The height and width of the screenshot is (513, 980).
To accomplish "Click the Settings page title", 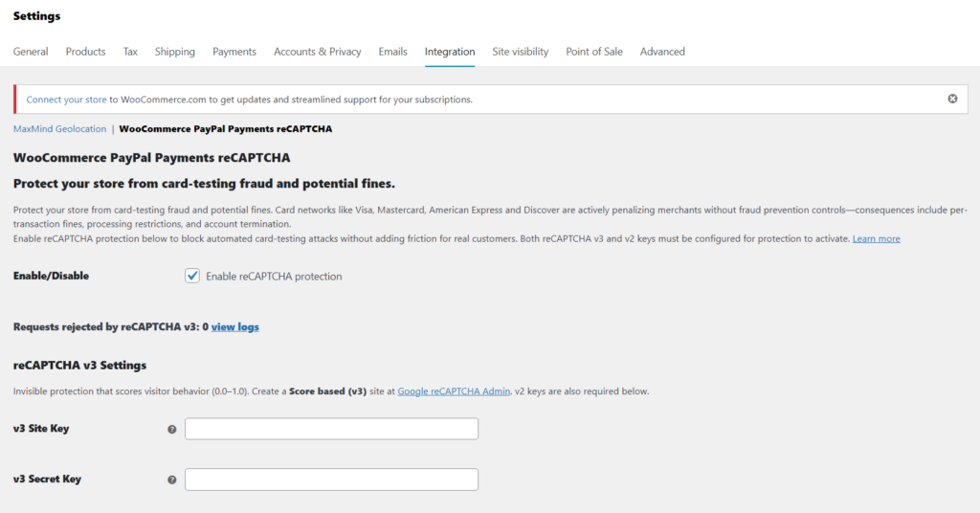I will point(37,16).
